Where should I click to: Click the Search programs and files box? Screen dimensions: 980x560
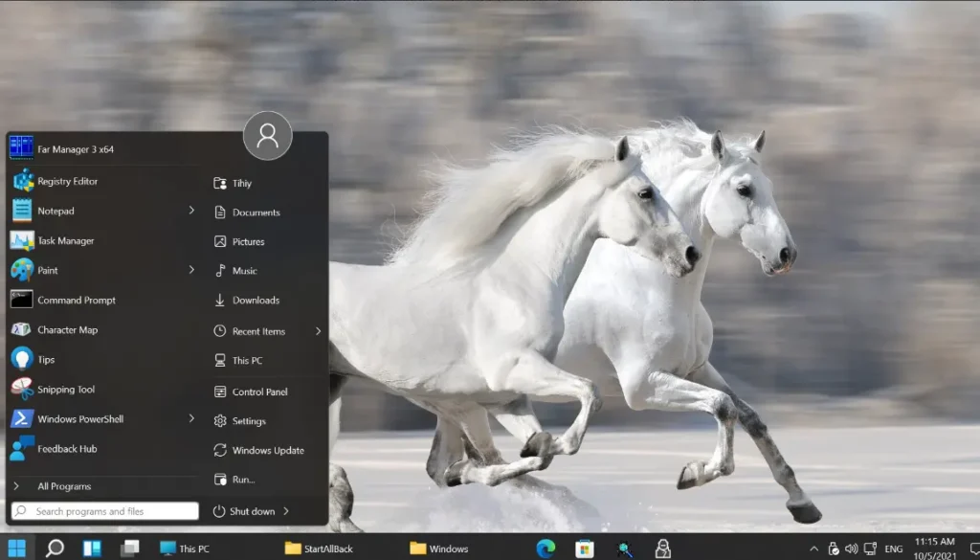[103, 510]
